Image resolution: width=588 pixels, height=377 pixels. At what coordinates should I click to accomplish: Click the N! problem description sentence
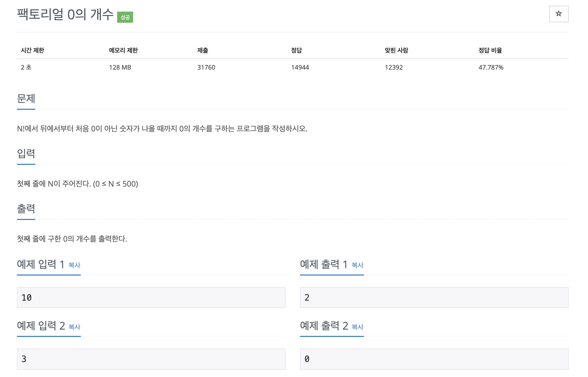162,129
